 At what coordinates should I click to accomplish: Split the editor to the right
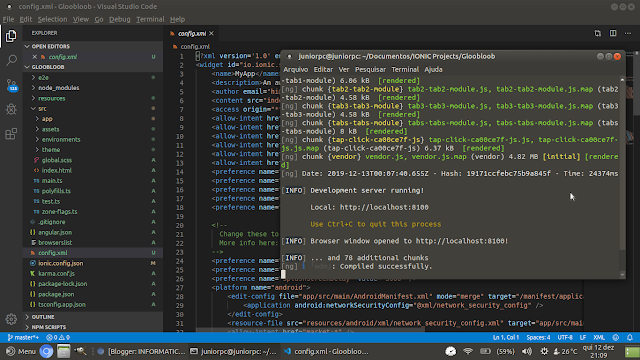[x=613, y=33]
